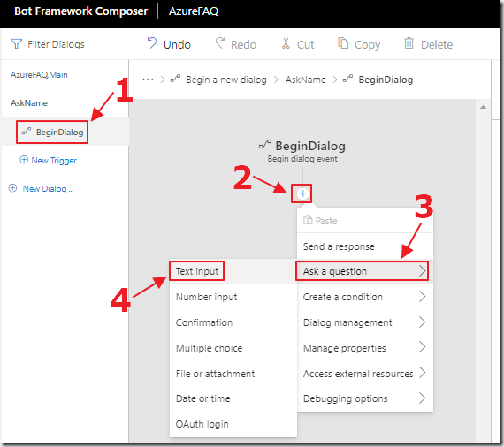This screenshot has width=504, height=447.
Task: Click the Redo arrow icon
Action: coord(219,42)
